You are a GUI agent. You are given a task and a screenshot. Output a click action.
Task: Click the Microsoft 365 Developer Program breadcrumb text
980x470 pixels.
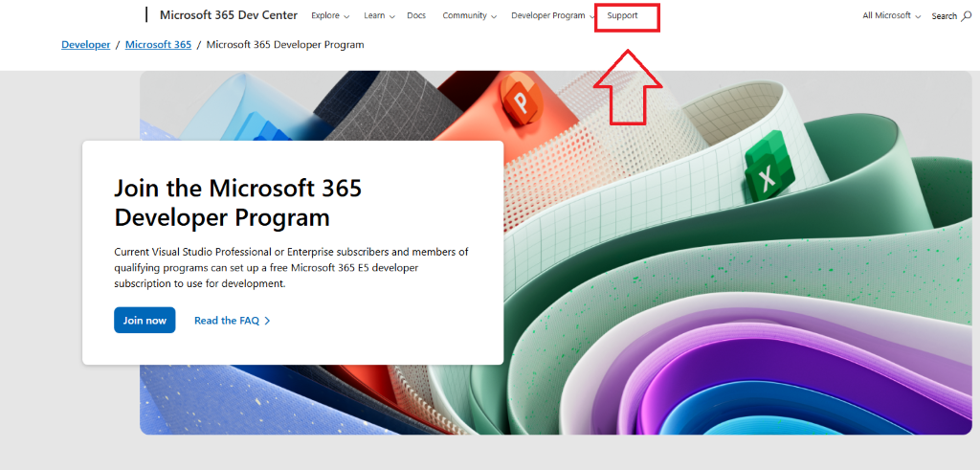click(285, 44)
